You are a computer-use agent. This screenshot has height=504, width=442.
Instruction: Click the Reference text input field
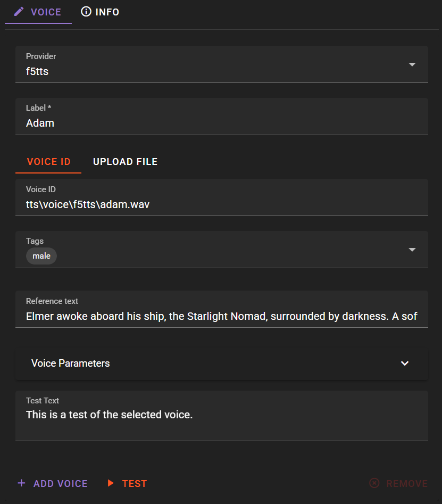point(222,309)
